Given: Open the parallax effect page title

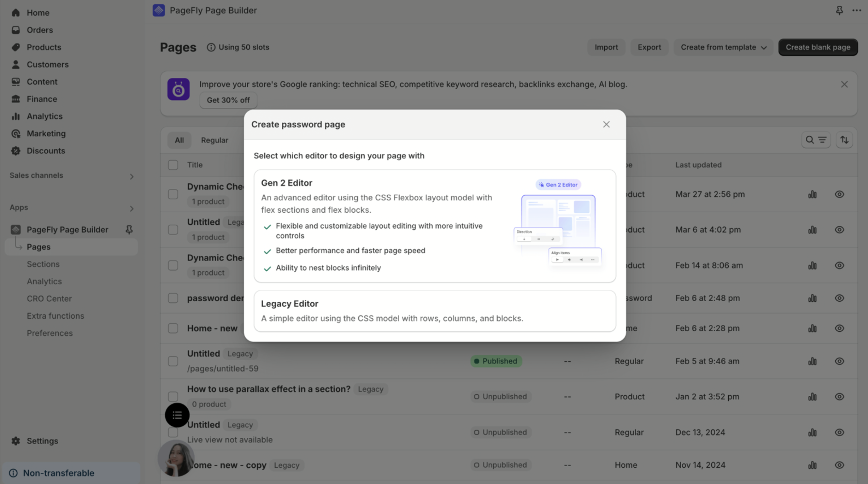Looking at the screenshot, I should (x=268, y=389).
